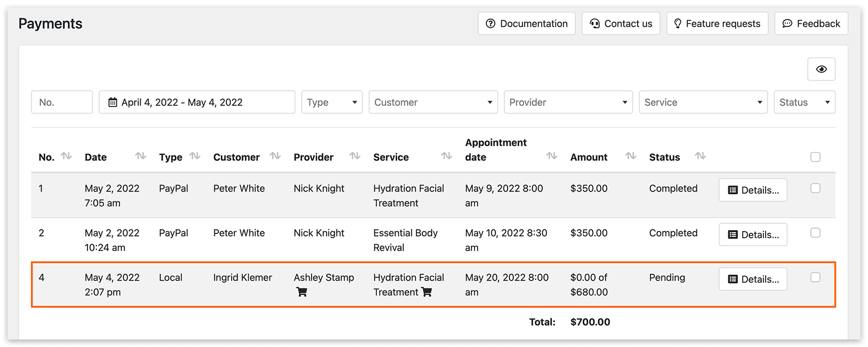
Task: Sort by Amount column arrows
Action: tap(631, 156)
